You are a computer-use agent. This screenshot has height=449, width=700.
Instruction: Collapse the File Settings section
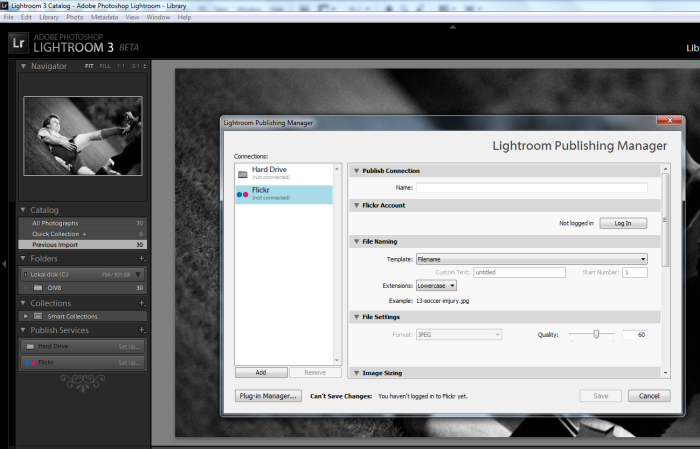(356, 317)
